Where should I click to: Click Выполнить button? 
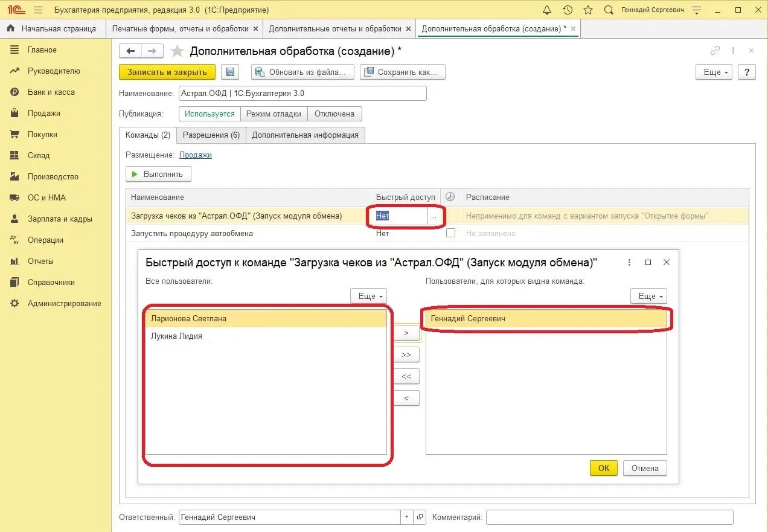click(158, 174)
